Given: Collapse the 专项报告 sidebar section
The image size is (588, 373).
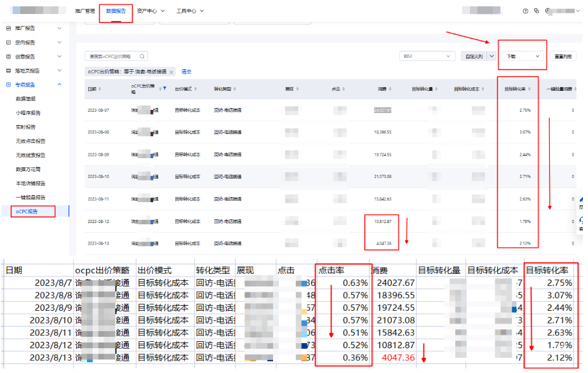Looking at the screenshot, I should [x=60, y=85].
